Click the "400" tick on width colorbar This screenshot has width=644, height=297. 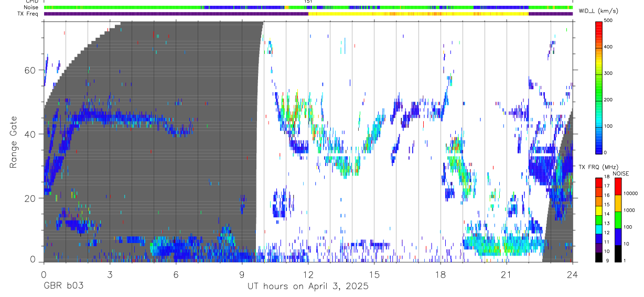coord(608,47)
